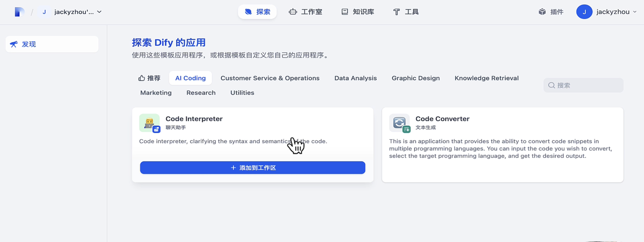Switch to the Data Analysis category

355,78
